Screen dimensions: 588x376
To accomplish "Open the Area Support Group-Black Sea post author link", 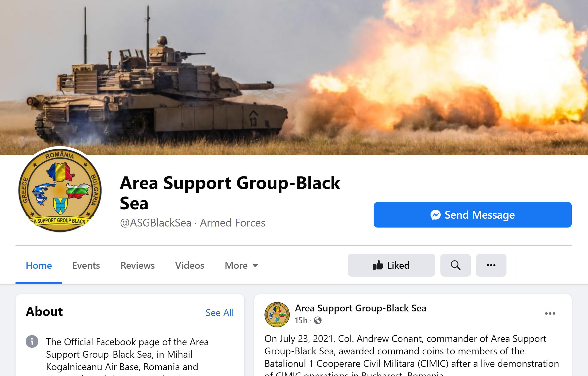I will [x=360, y=308].
